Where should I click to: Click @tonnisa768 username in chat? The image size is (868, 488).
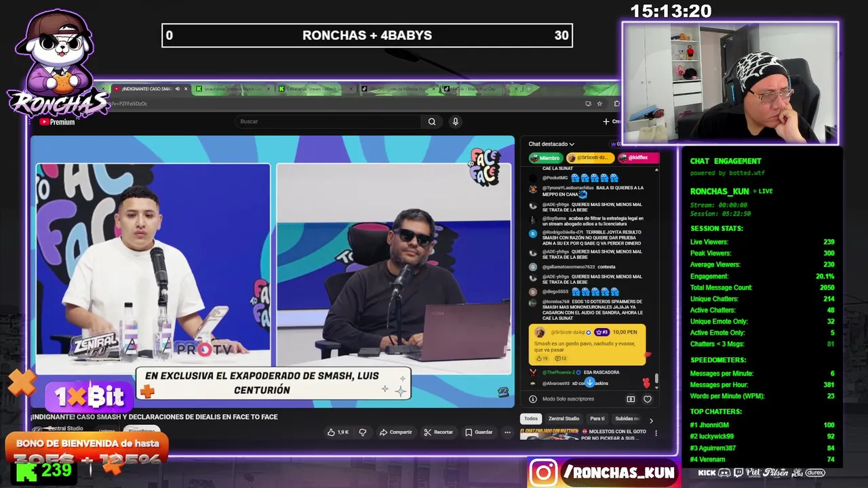click(x=556, y=302)
